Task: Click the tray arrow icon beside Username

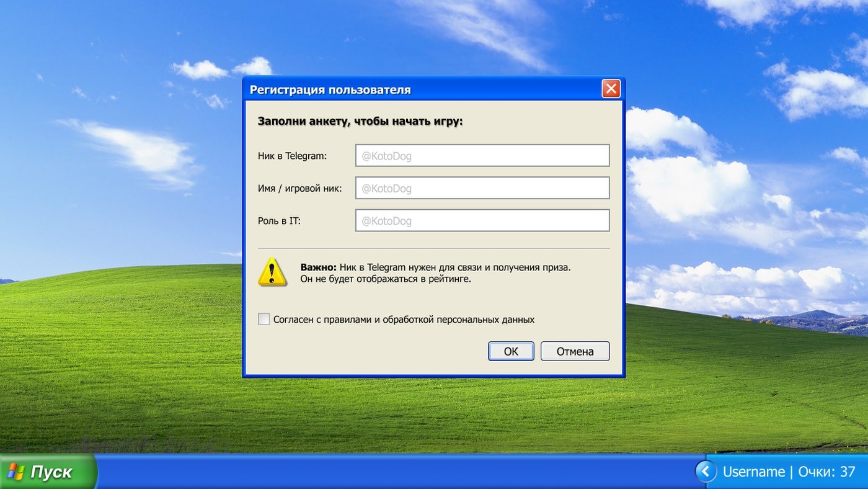Action: coord(706,472)
